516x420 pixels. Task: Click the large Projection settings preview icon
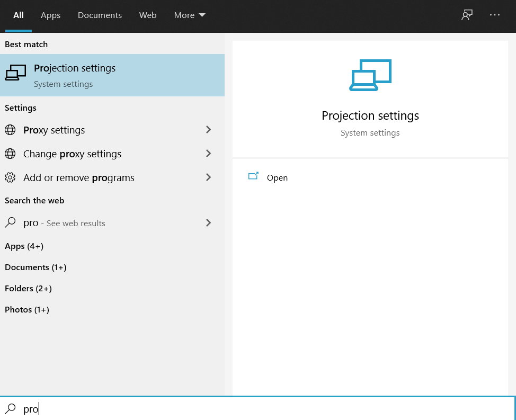(x=370, y=75)
